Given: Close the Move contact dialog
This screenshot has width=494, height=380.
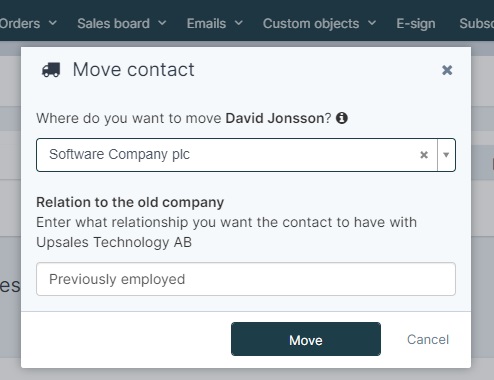Looking at the screenshot, I should click(447, 70).
